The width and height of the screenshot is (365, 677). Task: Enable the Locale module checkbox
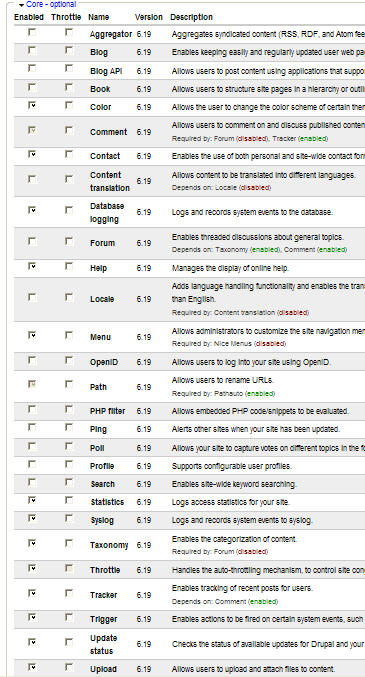32,297
